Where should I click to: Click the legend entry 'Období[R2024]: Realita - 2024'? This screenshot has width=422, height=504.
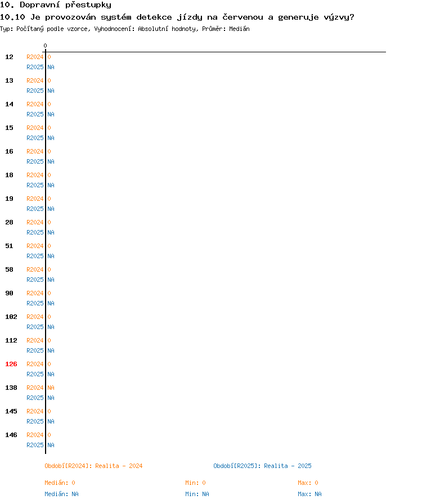point(93,466)
